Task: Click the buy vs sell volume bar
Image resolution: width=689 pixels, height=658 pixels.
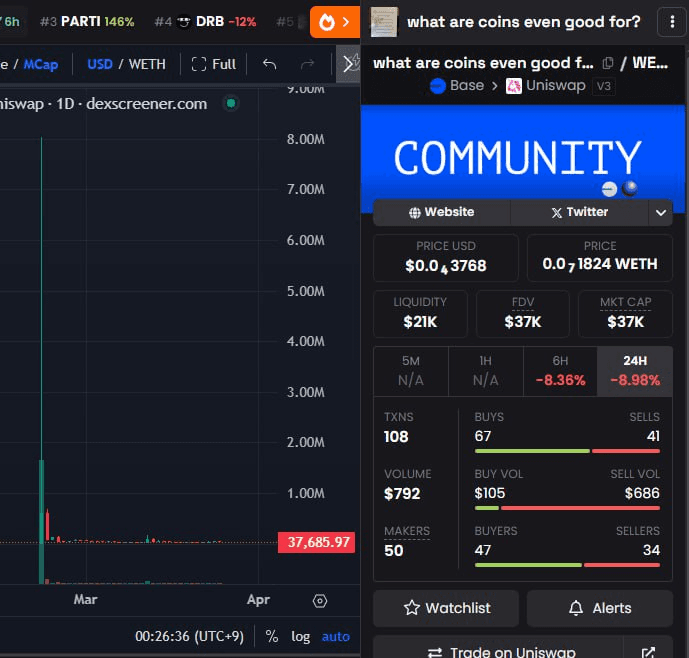Action: tap(567, 508)
